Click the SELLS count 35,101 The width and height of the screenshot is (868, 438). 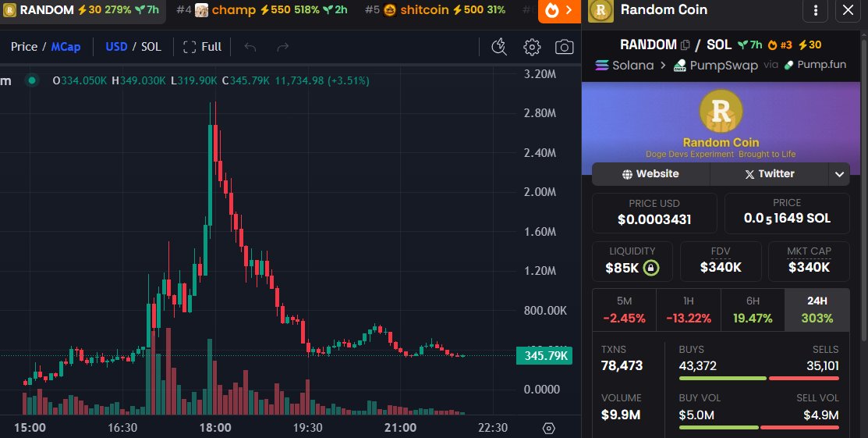(x=822, y=366)
